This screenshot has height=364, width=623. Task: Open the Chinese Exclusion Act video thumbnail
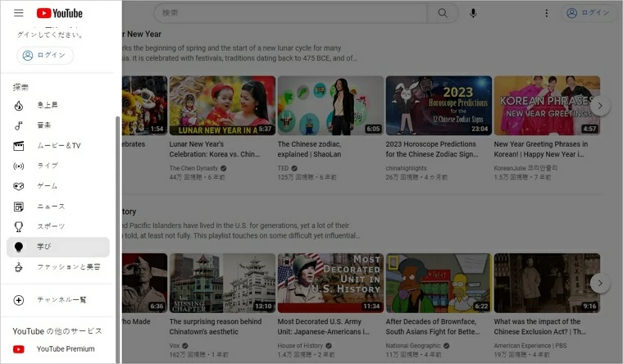(547, 283)
